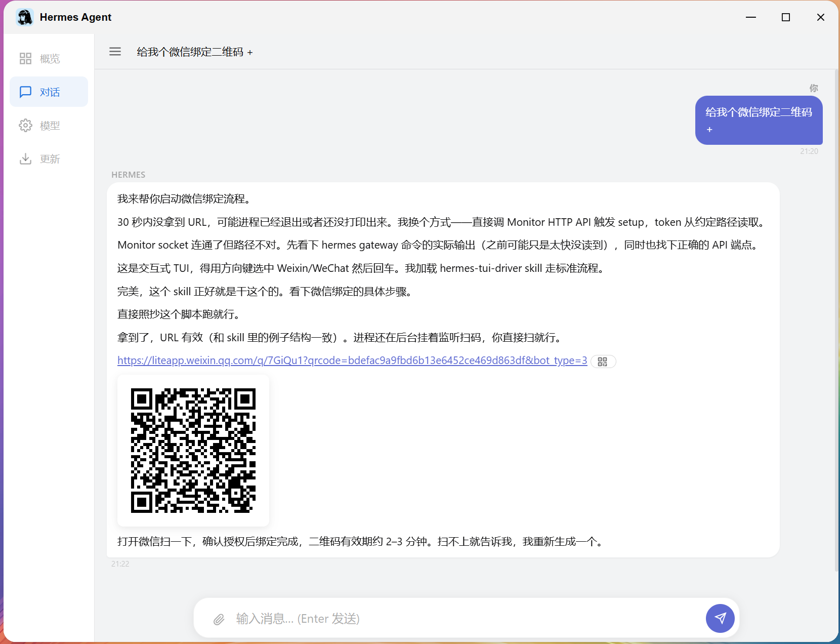This screenshot has height=644, width=840.
Task: Focus the 输入消息 message input field
Action: coord(466,619)
